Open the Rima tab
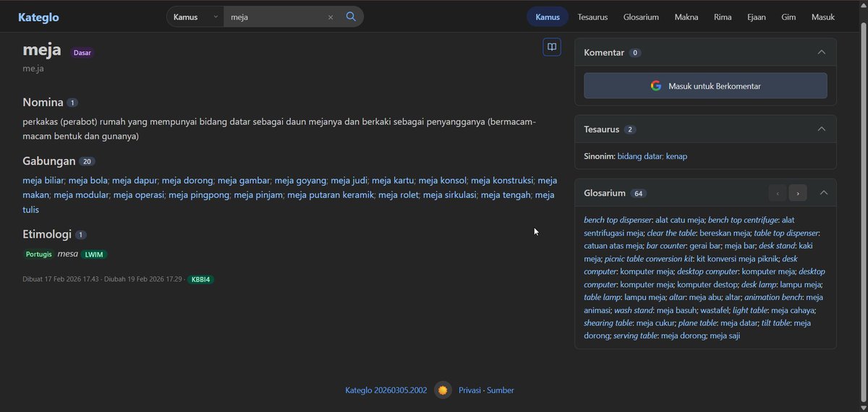 point(723,17)
